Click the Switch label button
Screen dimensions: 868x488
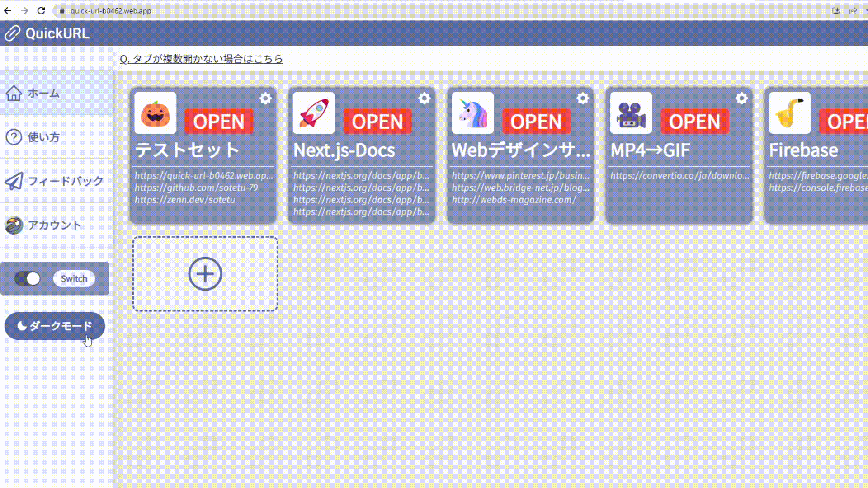pos(74,279)
